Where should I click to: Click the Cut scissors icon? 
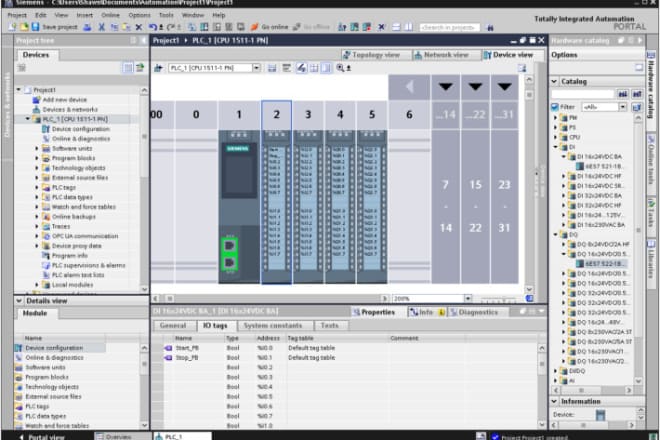click(x=101, y=27)
